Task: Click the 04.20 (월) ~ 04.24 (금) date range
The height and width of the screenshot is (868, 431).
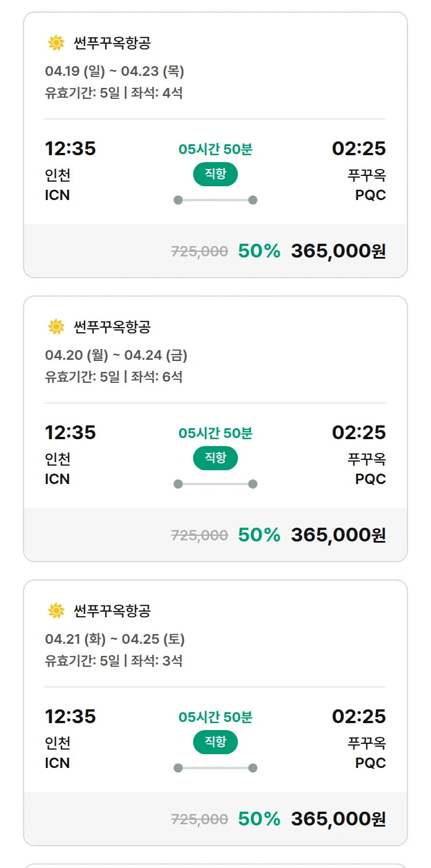Action: click(116, 356)
